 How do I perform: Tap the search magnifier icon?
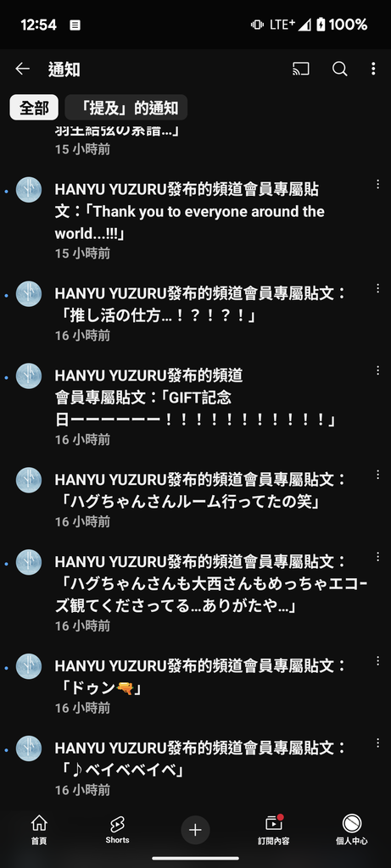coord(339,69)
